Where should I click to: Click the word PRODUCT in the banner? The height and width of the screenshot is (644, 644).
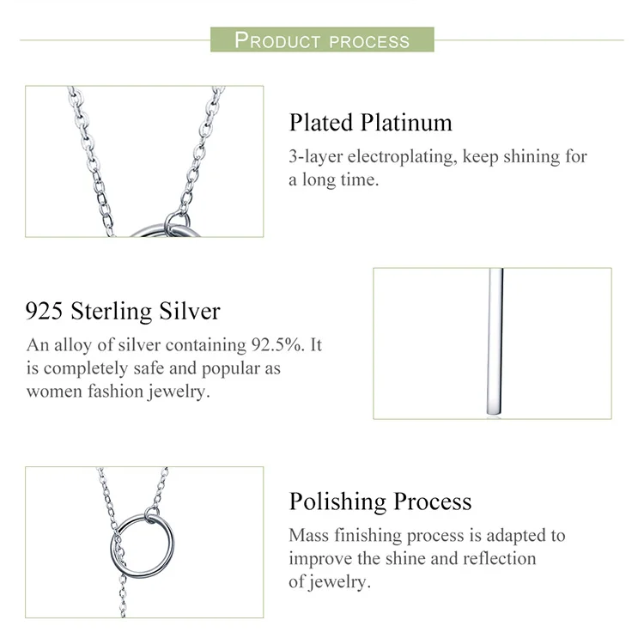[x=277, y=40]
